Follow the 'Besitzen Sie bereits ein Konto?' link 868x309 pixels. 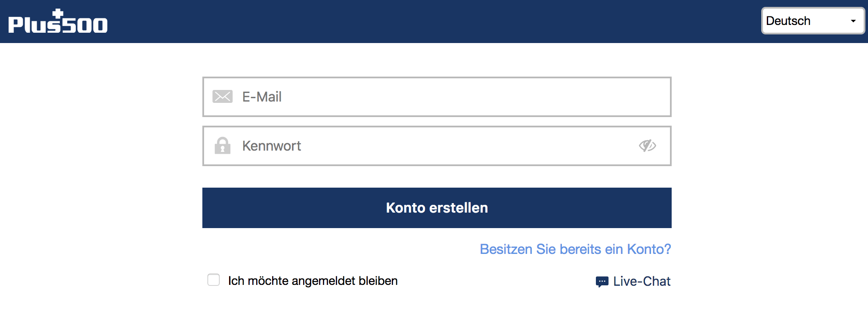[575, 249]
